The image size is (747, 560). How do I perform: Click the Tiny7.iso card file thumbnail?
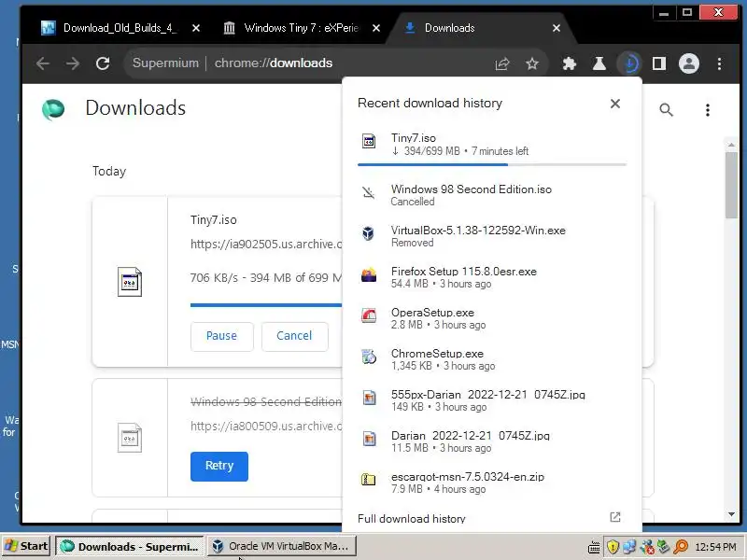click(130, 282)
